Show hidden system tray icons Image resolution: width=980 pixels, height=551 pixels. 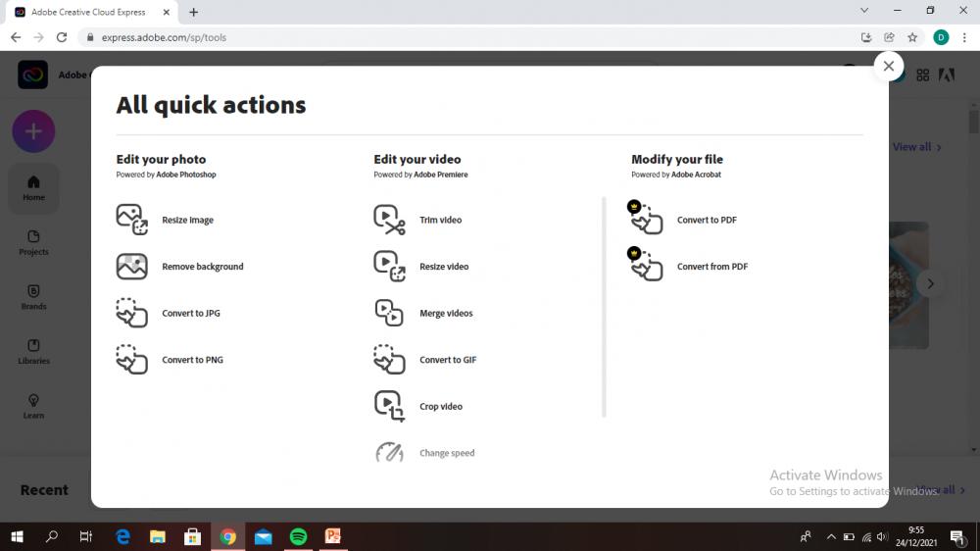pos(831,536)
